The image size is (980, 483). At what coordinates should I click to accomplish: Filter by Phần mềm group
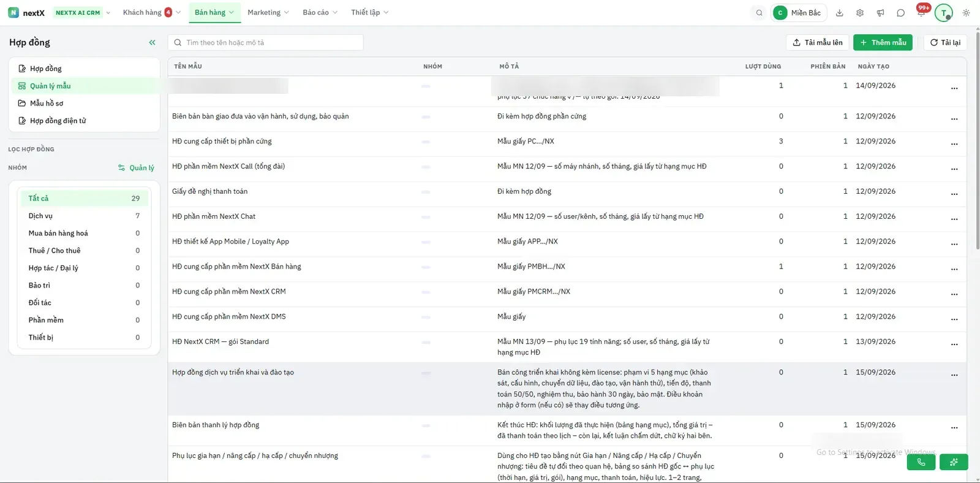pyautogui.click(x=84, y=320)
